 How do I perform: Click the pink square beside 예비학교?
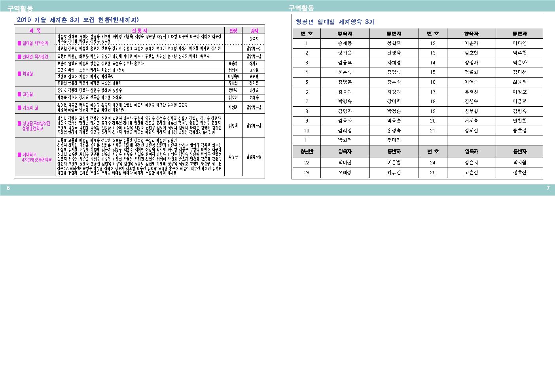pos(19,155)
